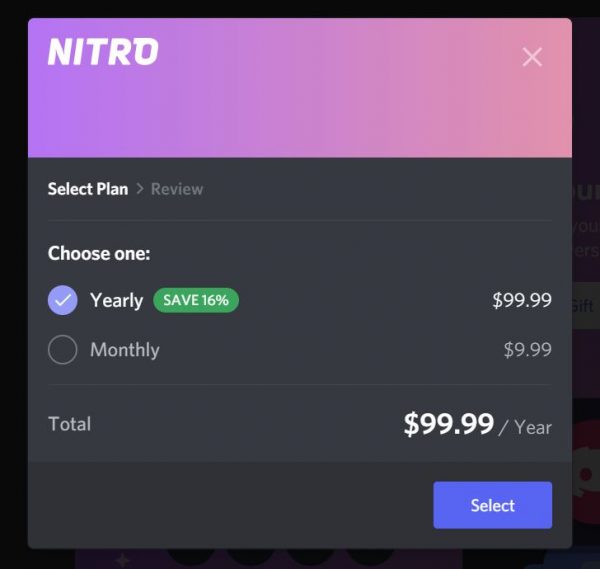
Task: Click the Total label
Action: (69, 424)
